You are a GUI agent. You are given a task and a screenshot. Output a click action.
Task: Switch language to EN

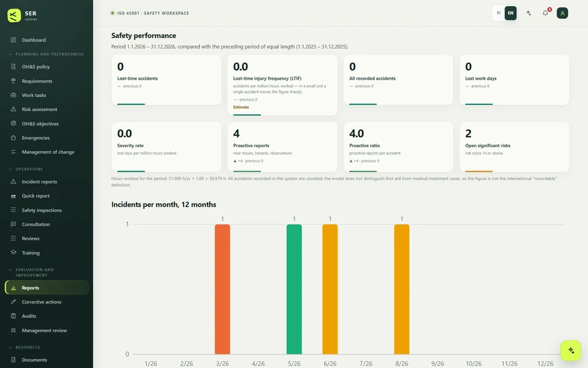click(x=511, y=13)
